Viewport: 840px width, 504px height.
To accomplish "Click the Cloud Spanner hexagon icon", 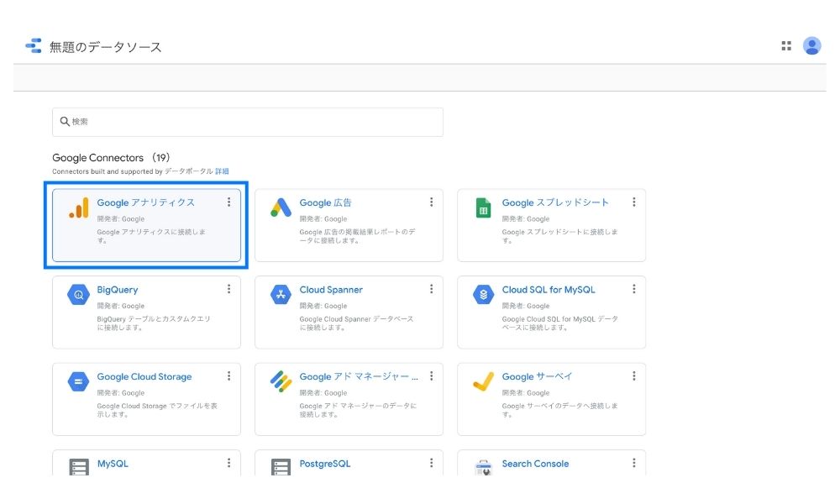I will coord(281,295).
